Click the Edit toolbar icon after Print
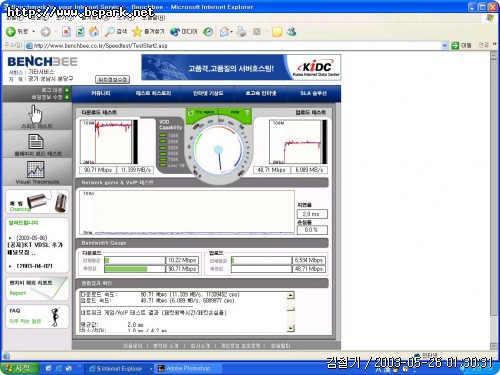Viewport: 500px width, 375px height. tap(257, 32)
